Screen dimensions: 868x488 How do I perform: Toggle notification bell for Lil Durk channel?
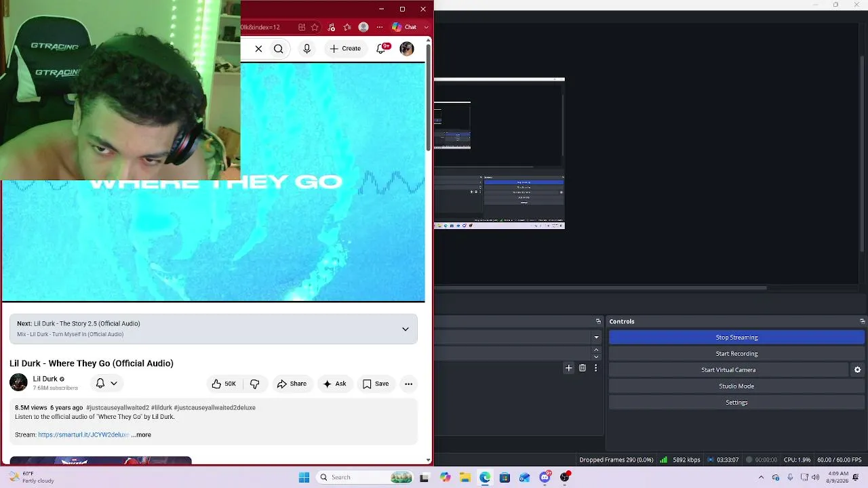pos(106,384)
